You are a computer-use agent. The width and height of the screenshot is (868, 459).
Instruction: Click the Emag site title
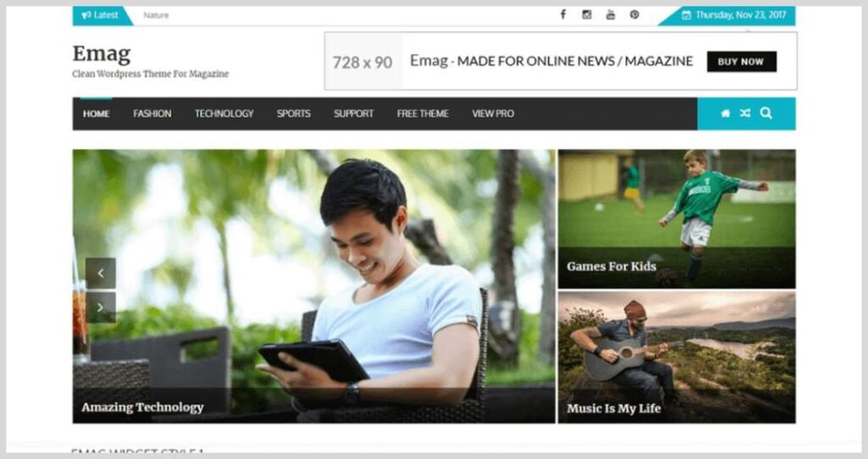click(102, 53)
